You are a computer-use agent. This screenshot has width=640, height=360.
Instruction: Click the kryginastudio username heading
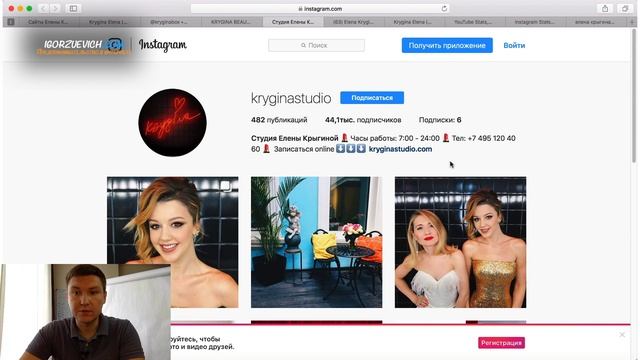point(291,98)
